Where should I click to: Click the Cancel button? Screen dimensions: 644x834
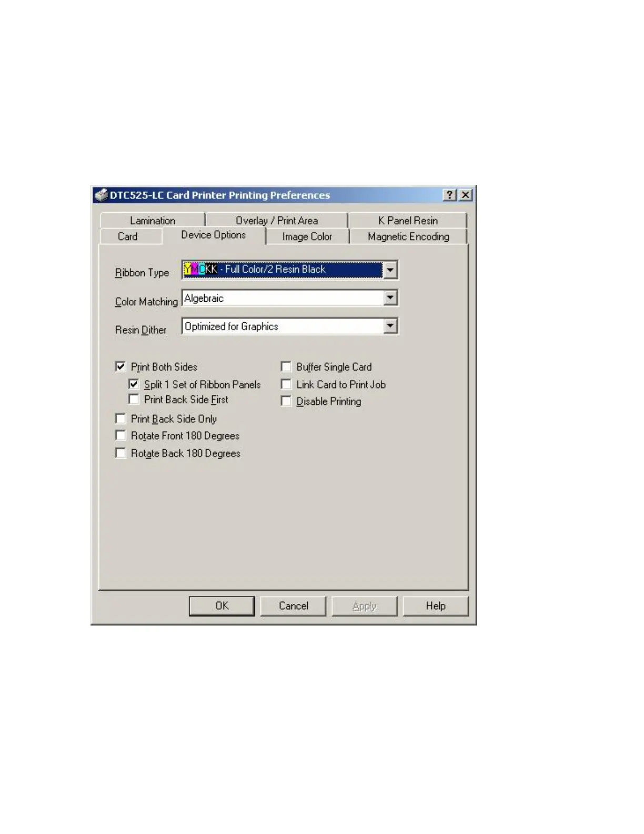point(293,606)
